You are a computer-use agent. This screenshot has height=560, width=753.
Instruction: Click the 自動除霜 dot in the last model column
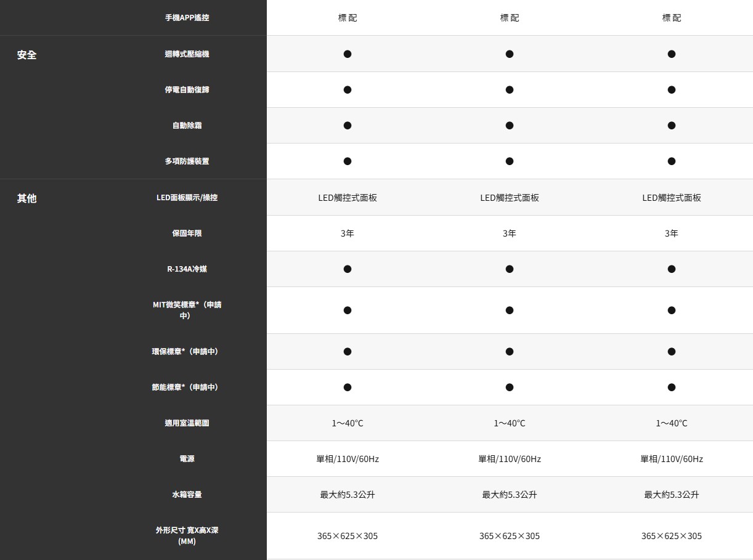tap(671, 126)
